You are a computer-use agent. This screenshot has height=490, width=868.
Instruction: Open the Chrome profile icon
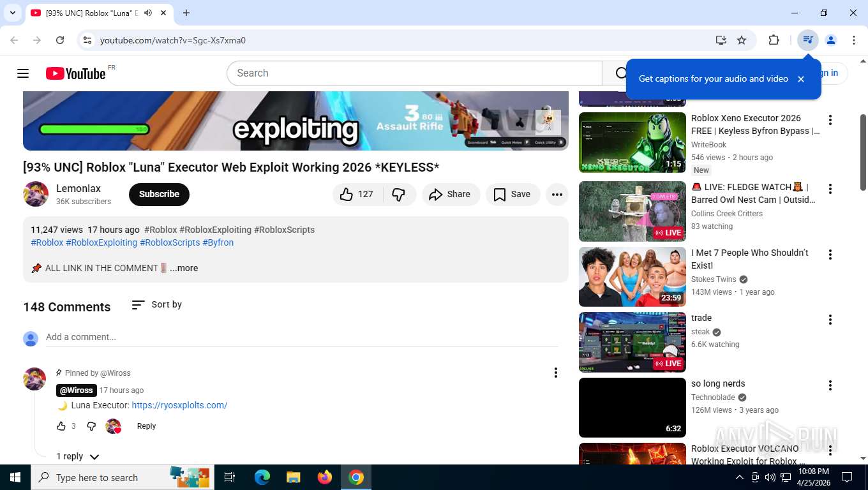(831, 40)
